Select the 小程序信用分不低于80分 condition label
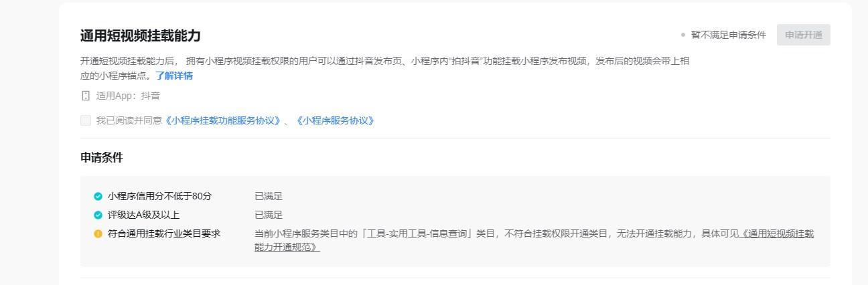The width and height of the screenshot is (868, 285). 160,197
